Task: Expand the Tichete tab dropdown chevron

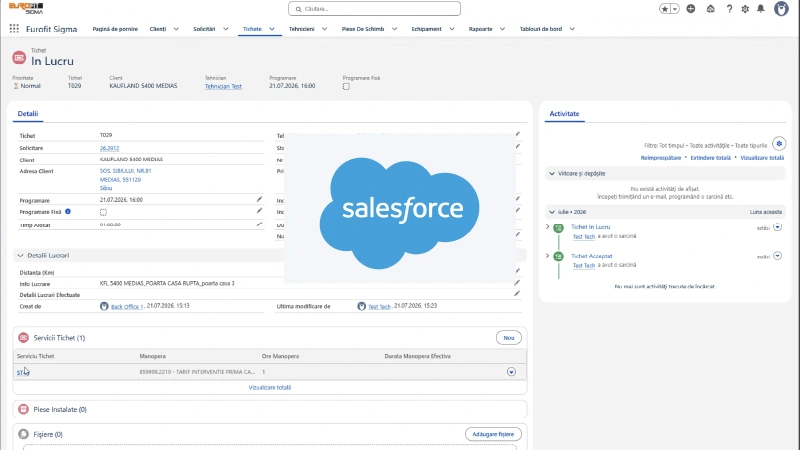Action: [272, 29]
